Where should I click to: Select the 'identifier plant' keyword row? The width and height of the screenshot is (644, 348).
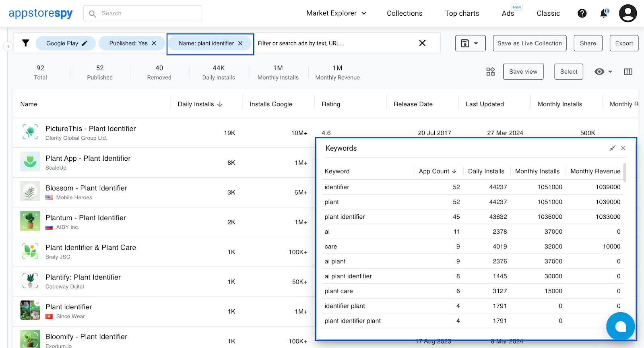click(473, 306)
